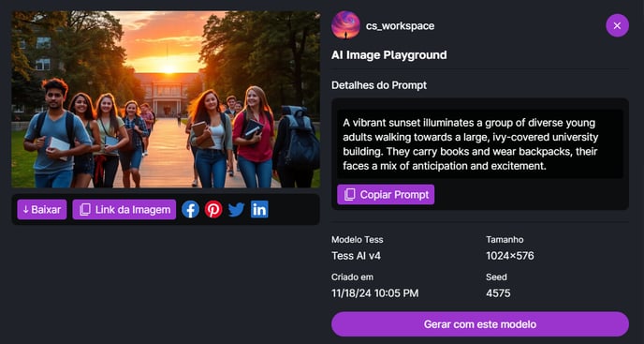Select the Seed value 4575
644x344 pixels.
tap(498, 293)
